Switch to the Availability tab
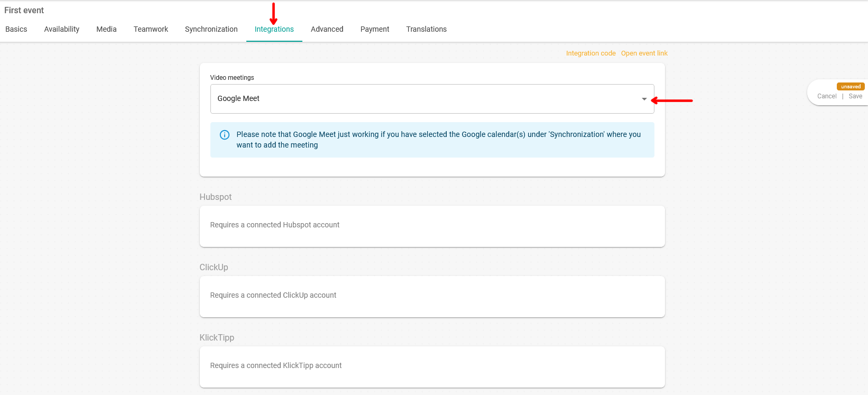The image size is (868, 395). [62, 29]
